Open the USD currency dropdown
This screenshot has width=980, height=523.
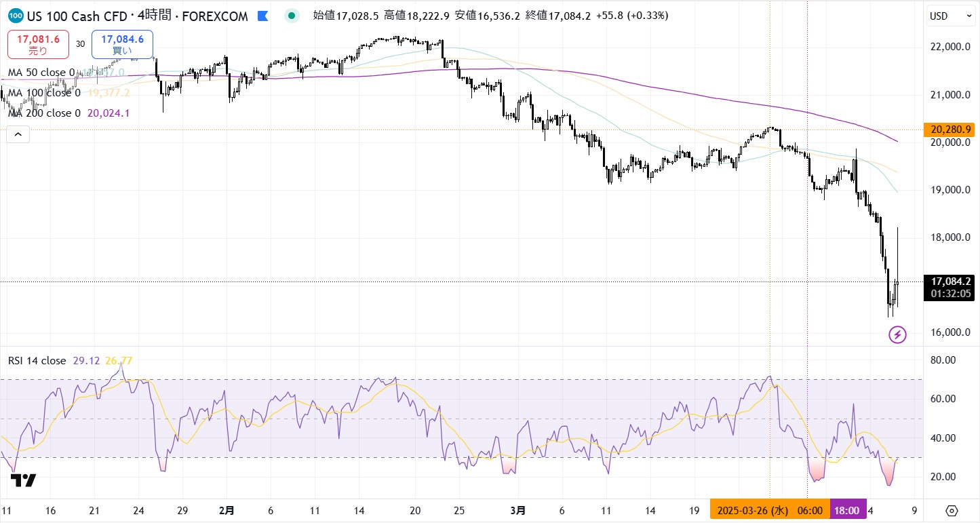946,16
